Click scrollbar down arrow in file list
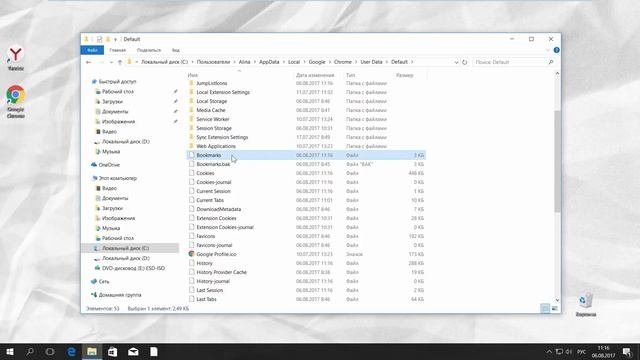The image size is (640, 360). [557, 300]
